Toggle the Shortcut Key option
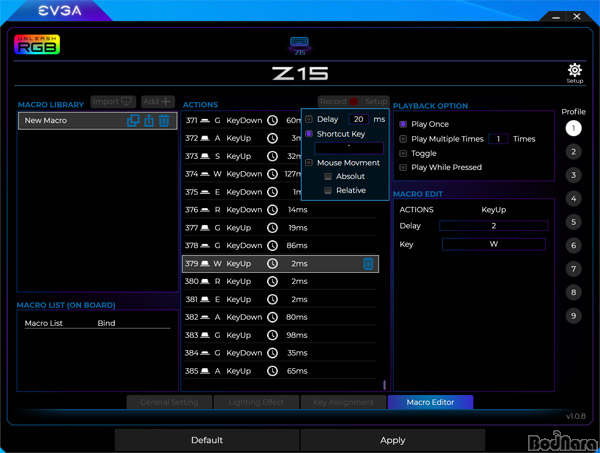The height and width of the screenshot is (453, 600). 309,134
